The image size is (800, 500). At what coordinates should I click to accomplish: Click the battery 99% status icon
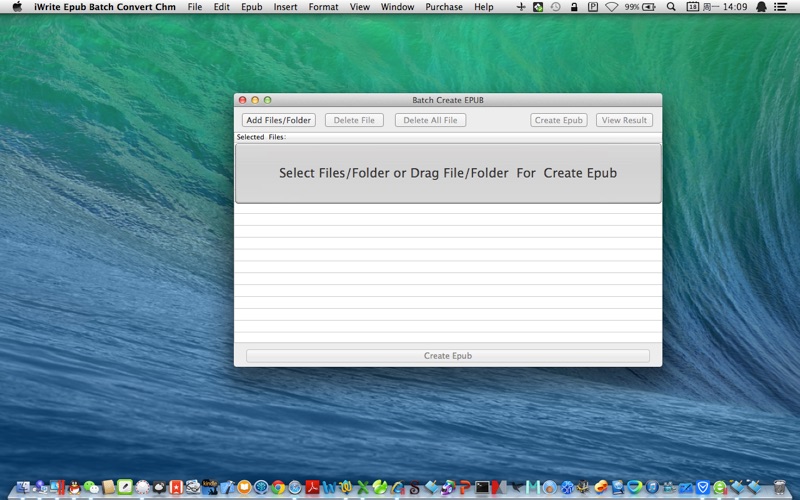640,7
